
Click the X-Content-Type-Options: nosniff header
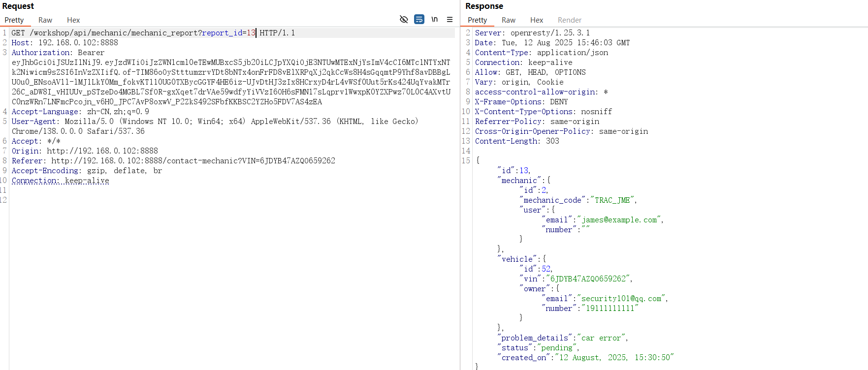(544, 112)
